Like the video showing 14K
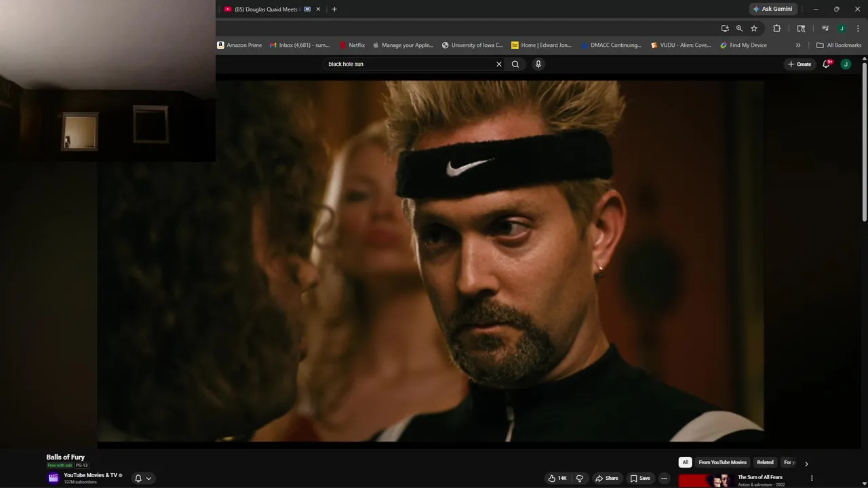Image resolution: width=868 pixels, height=488 pixels. click(x=557, y=479)
